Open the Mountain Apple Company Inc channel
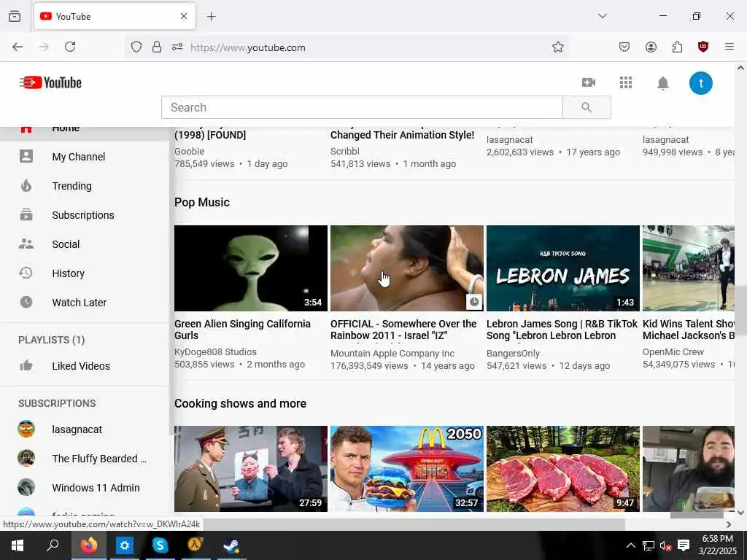Screen dimensions: 747x560 392,354
